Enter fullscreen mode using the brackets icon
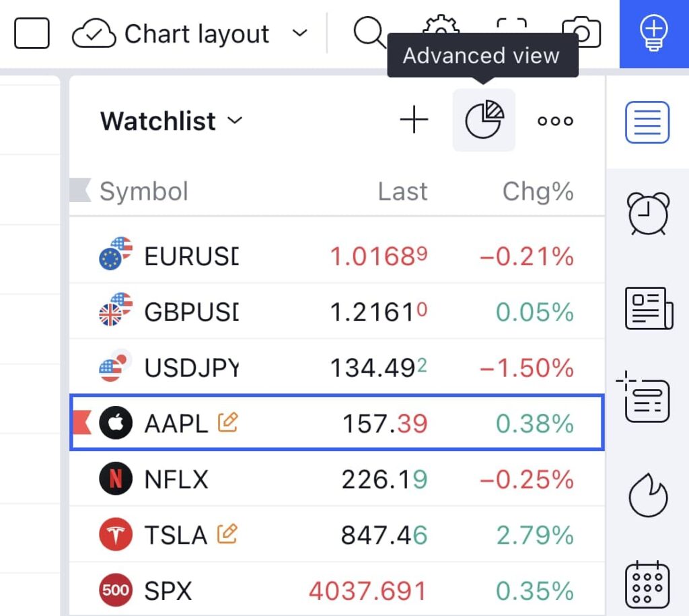 click(x=511, y=27)
